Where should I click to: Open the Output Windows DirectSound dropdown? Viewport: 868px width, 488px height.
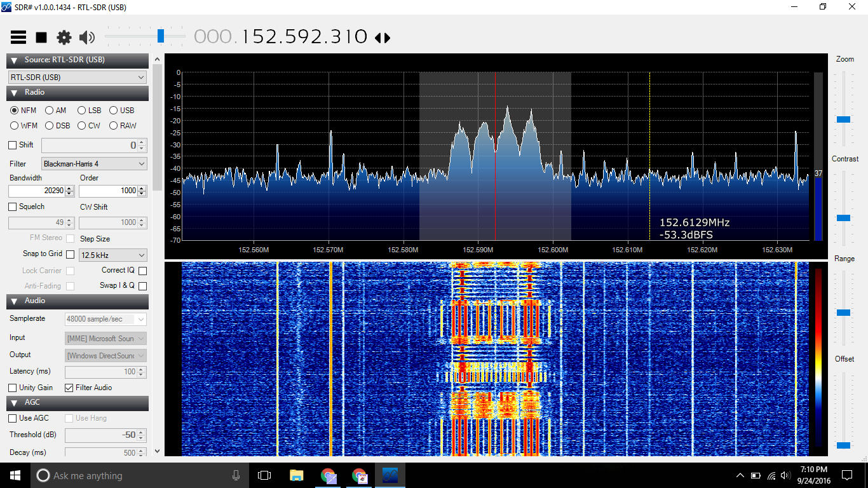105,356
